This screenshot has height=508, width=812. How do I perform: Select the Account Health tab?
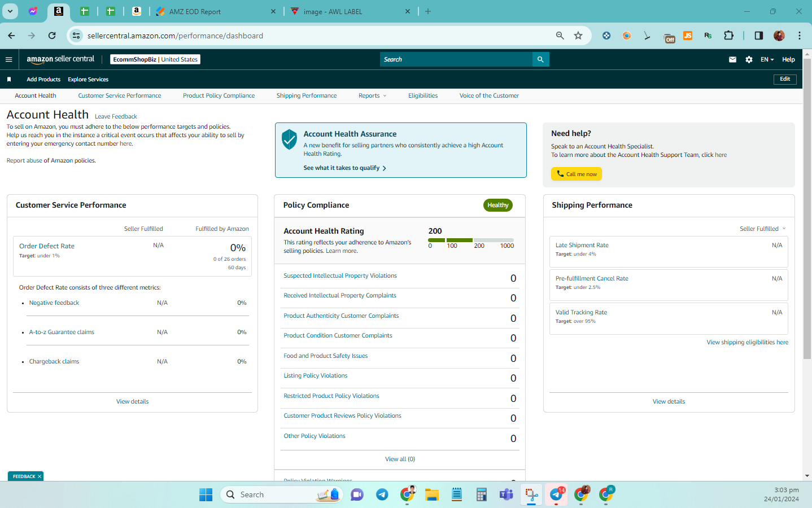(x=36, y=96)
